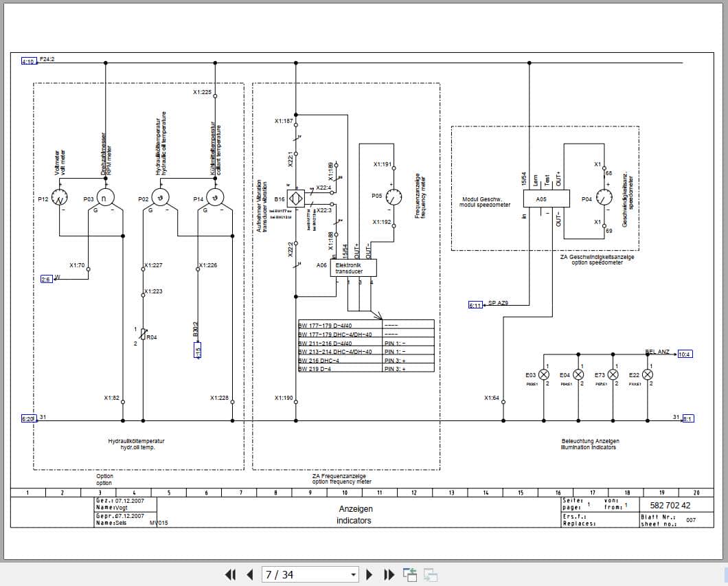Viewport: 728px width, 586px height.
Task: Click the 'X1:187' terminal label
Action: tap(284, 121)
